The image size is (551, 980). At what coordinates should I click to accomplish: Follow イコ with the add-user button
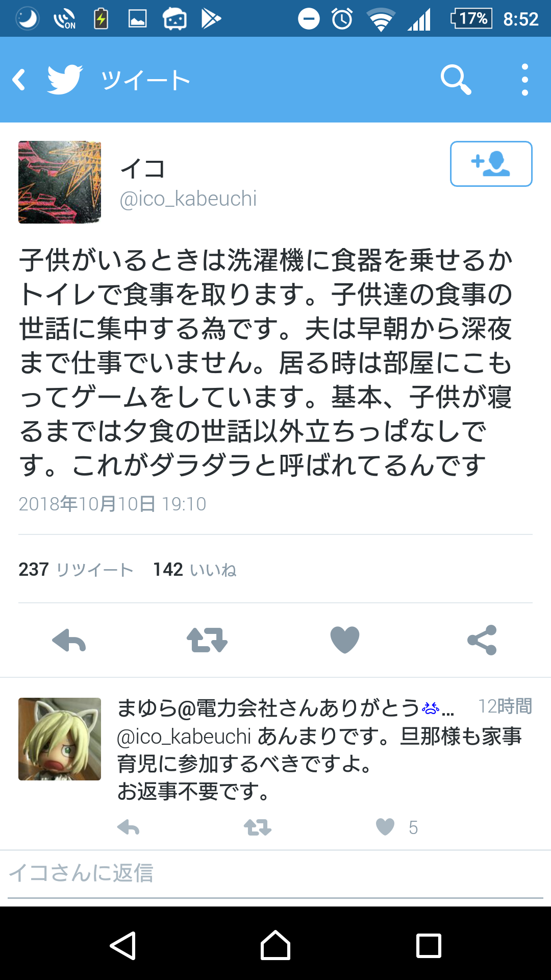coord(491,164)
